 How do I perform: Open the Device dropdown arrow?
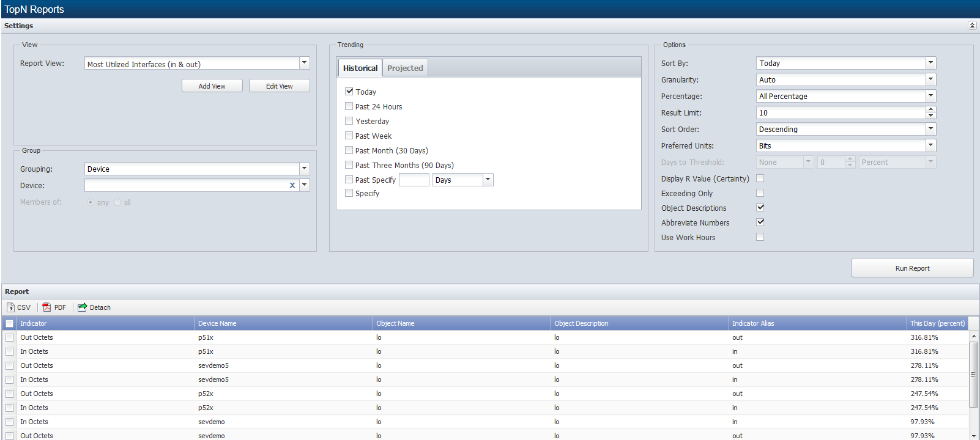[305, 185]
